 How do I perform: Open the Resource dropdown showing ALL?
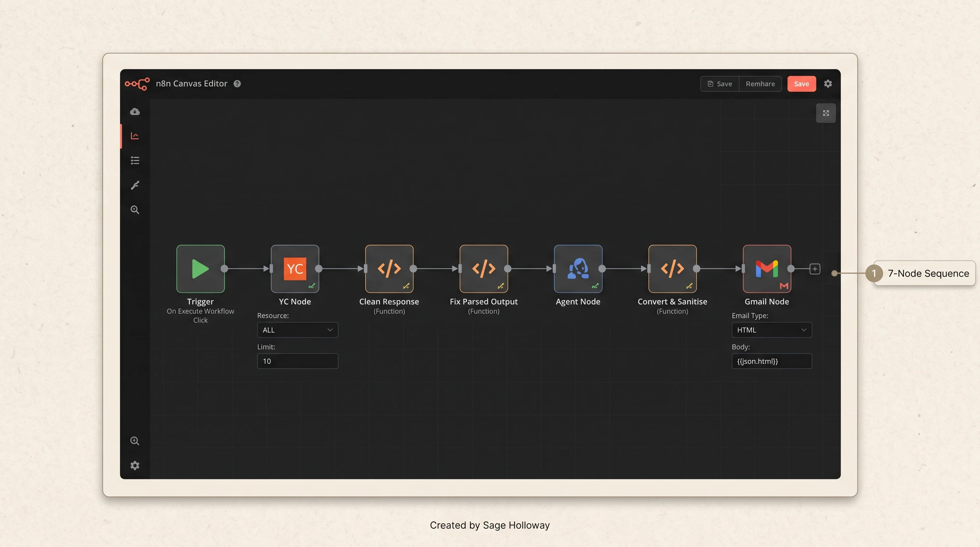pos(297,330)
